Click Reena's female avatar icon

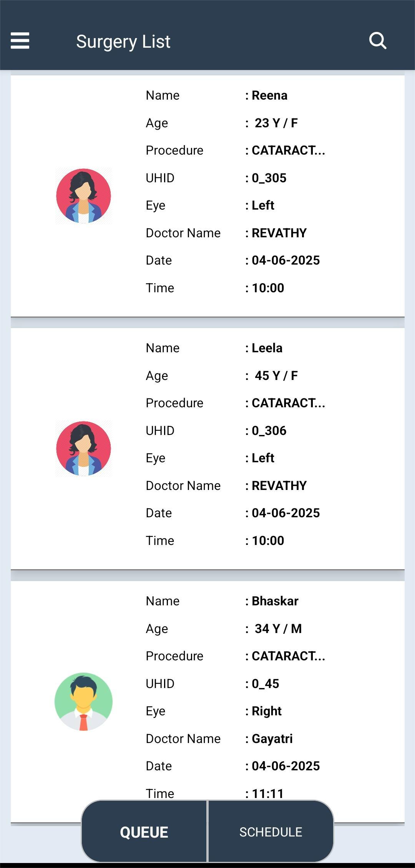[83, 196]
